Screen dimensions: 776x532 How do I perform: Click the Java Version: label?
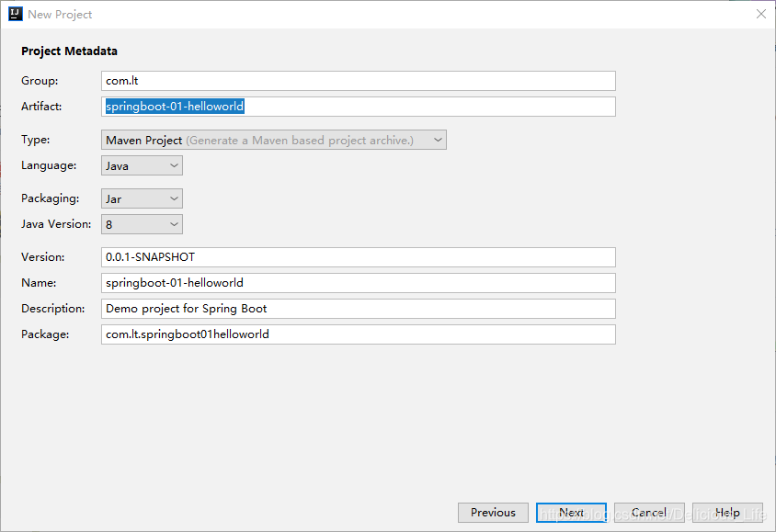coord(56,224)
